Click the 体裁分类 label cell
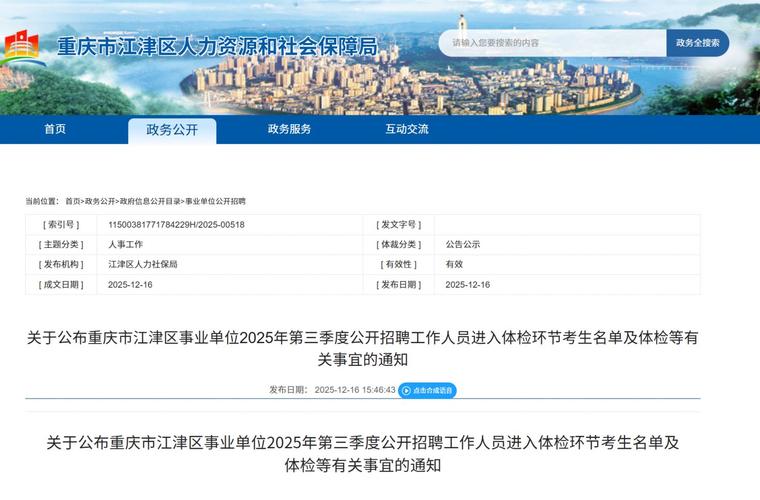 pos(398,245)
